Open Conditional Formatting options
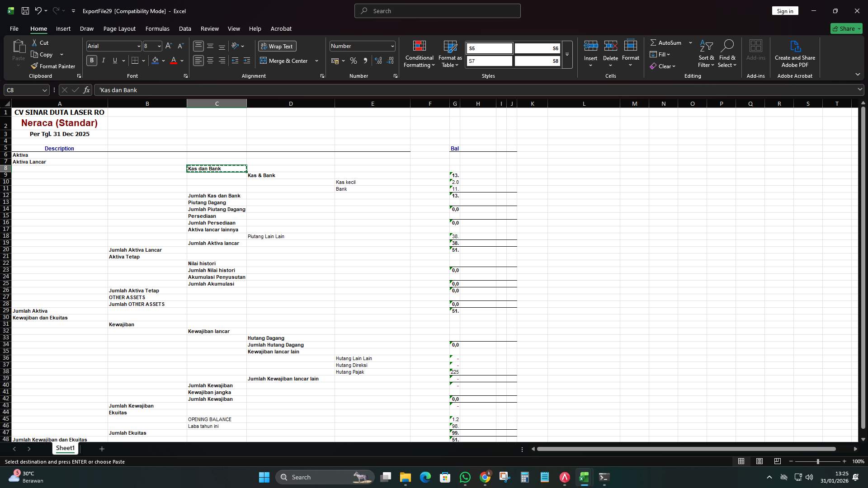Viewport: 868px width, 488px height. click(x=419, y=54)
